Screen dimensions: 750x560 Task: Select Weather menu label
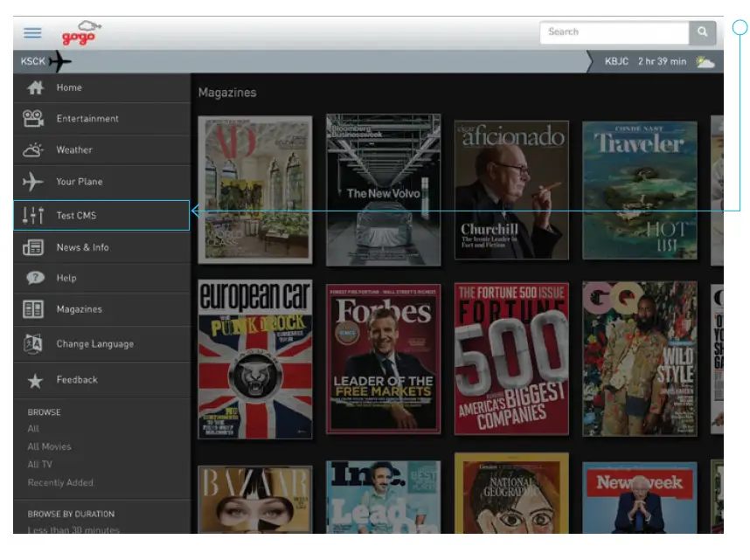(x=74, y=149)
